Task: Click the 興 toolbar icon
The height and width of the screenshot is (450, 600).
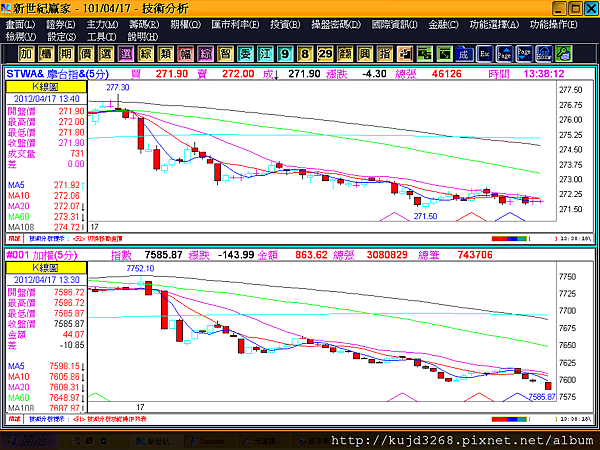Action: (x=364, y=54)
